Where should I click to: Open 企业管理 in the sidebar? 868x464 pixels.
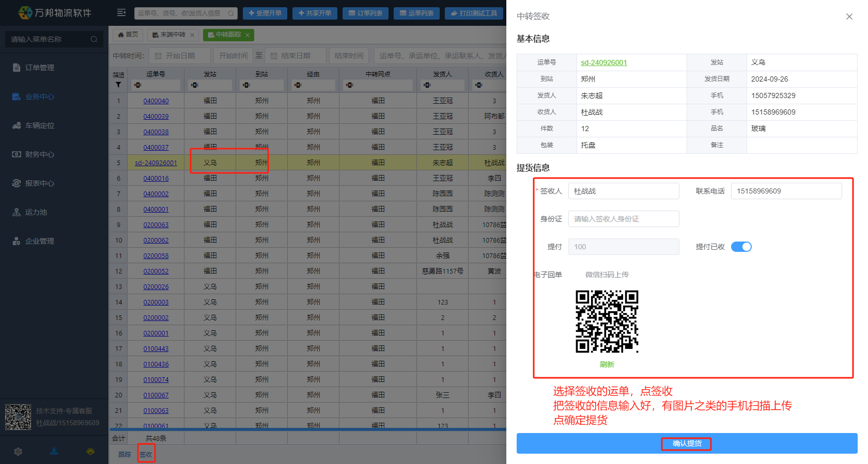tap(40, 241)
